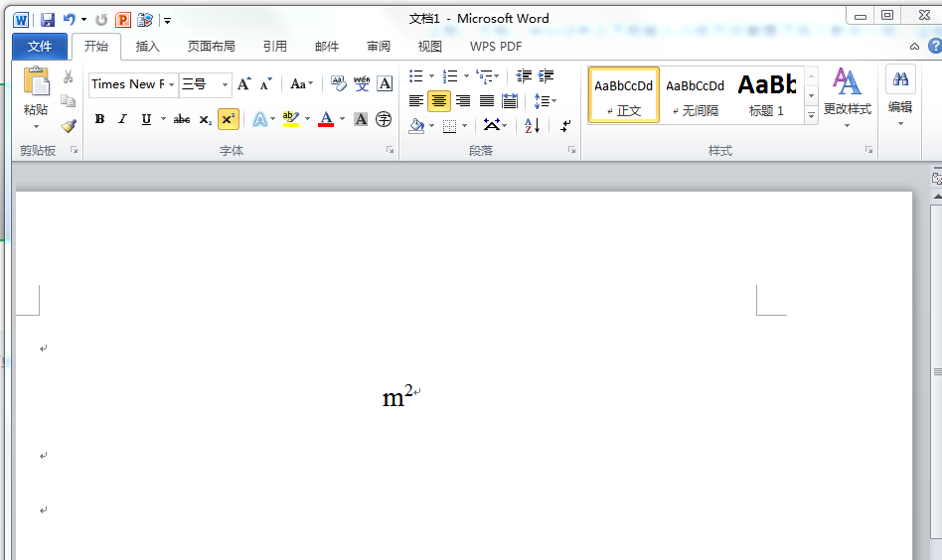This screenshot has width=942, height=560.
Task: Open the Times New Roman font dropdown
Action: click(x=171, y=84)
